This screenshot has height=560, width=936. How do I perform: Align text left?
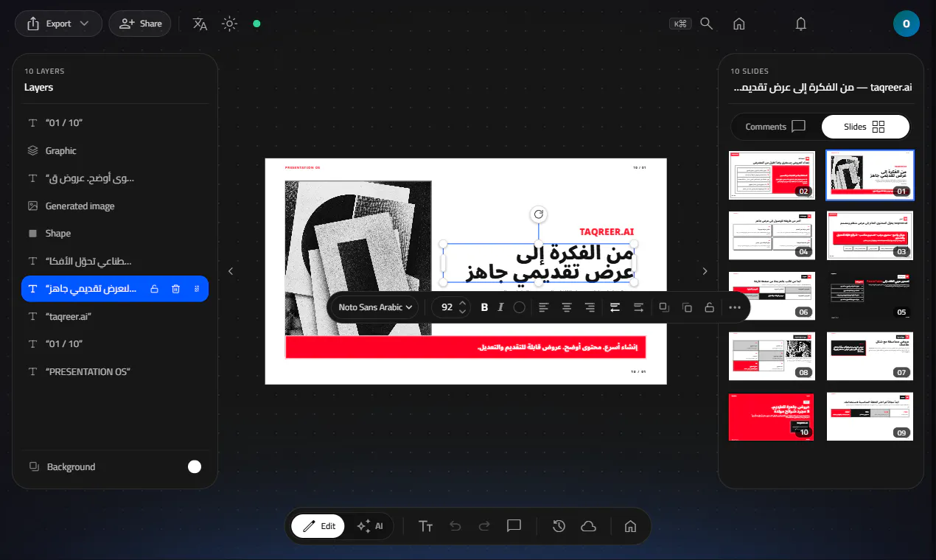click(x=543, y=307)
